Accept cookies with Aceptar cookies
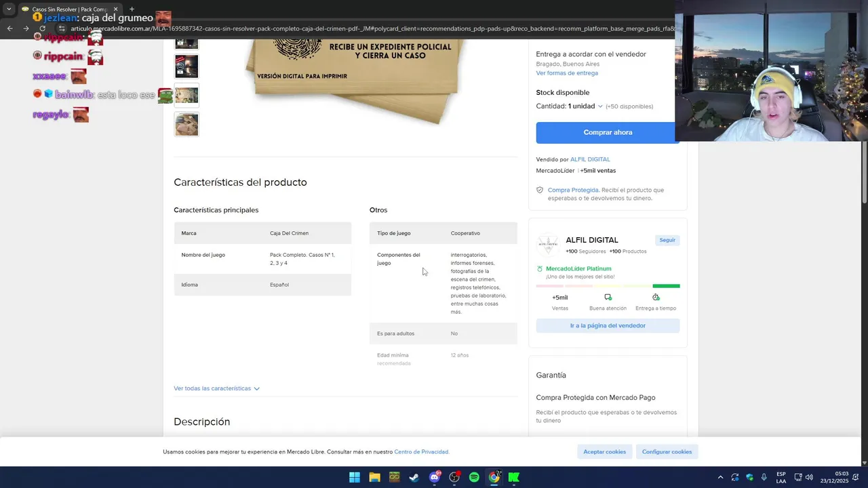This screenshot has width=868, height=488. (605, 451)
